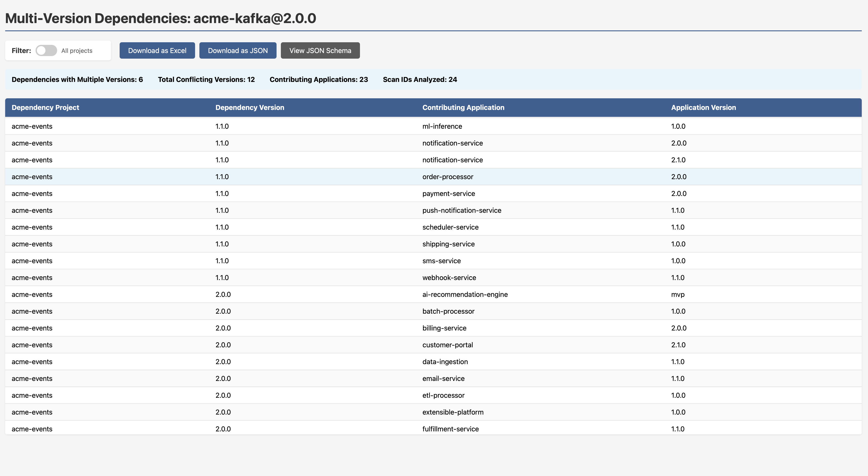Image resolution: width=868 pixels, height=476 pixels.
Task: Open the View JSON Schema dialog
Action: click(x=320, y=50)
